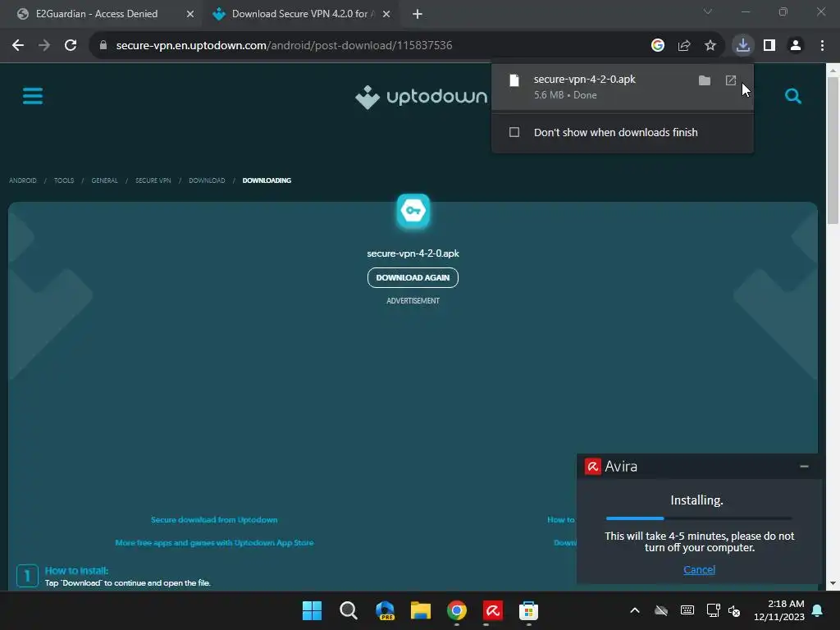View site info via the padlock icon
Image resolution: width=840 pixels, height=630 pixels.
coord(103,46)
